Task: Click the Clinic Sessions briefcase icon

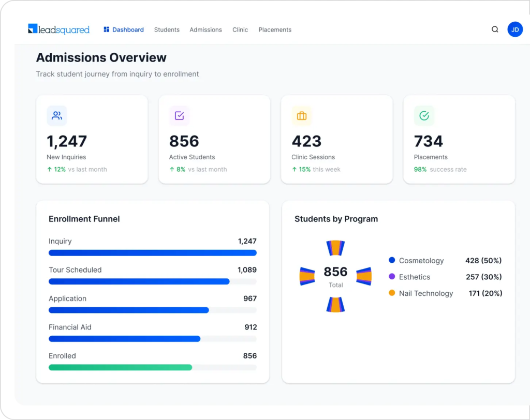Action: [x=302, y=116]
